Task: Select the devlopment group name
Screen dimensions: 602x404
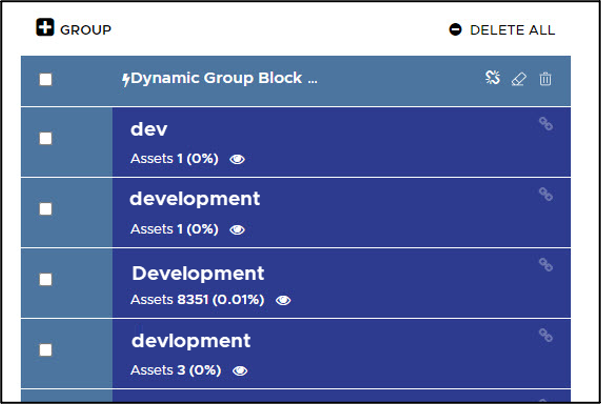Action: (191, 341)
